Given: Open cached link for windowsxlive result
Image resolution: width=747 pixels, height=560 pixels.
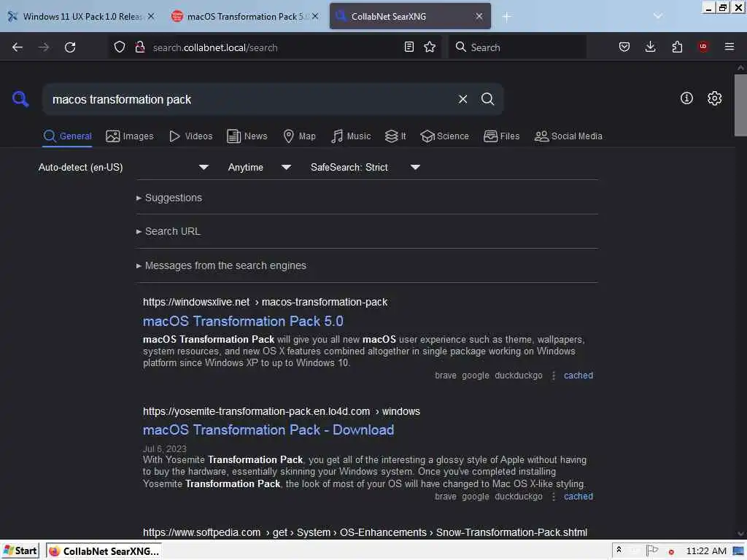Looking at the screenshot, I should pyautogui.click(x=578, y=376).
